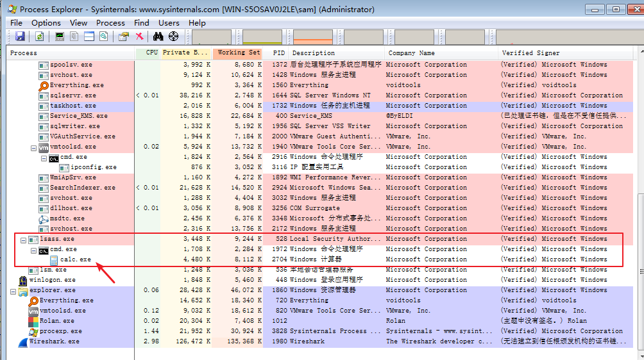The height and width of the screenshot is (360, 644).
Task: Select the lsm.exe process row
Action: pos(319,270)
